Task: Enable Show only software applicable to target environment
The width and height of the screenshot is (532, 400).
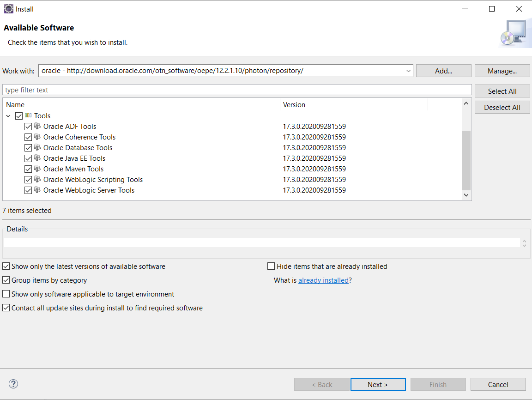Action: [6, 294]
